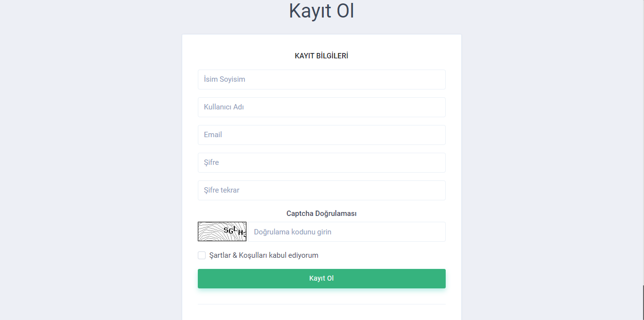Screen dimensions: 644x320
Task: Grab the vertical page scrollbar thumb
Action: pyautogui.click(x=643, y=302)
